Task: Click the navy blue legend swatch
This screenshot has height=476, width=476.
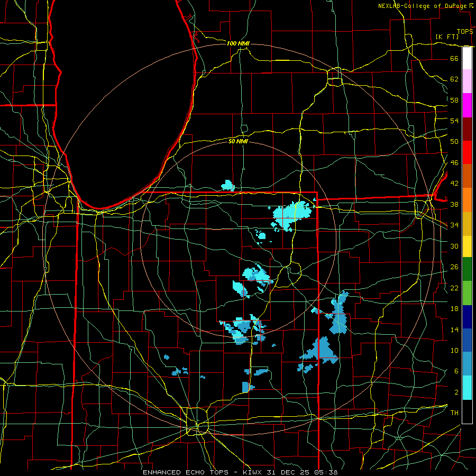Action: pos(467,317)
